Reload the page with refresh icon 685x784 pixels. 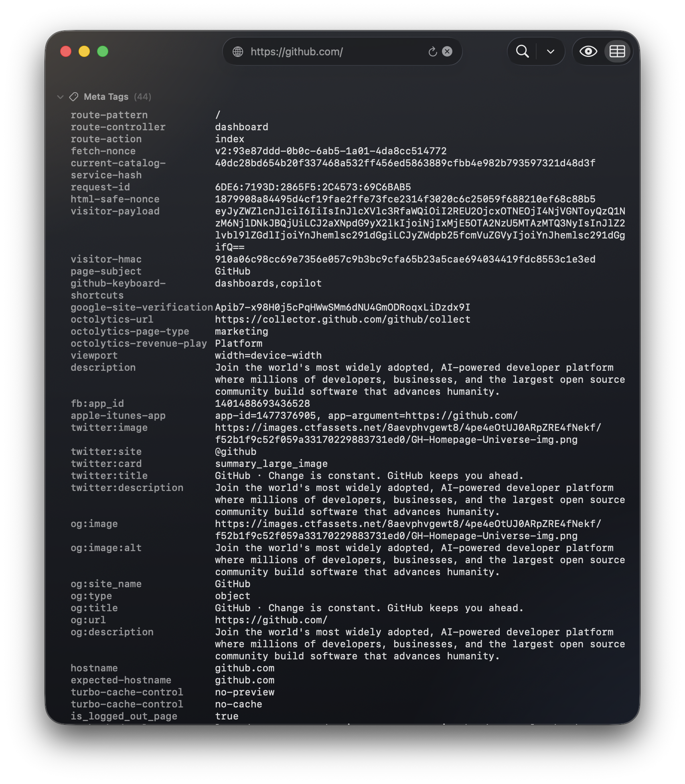pyautogui.click(x=432, y=52)
